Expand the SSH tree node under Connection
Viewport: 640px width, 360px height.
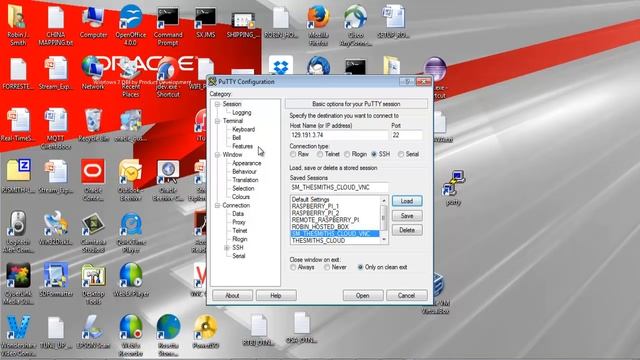[227, 248]
